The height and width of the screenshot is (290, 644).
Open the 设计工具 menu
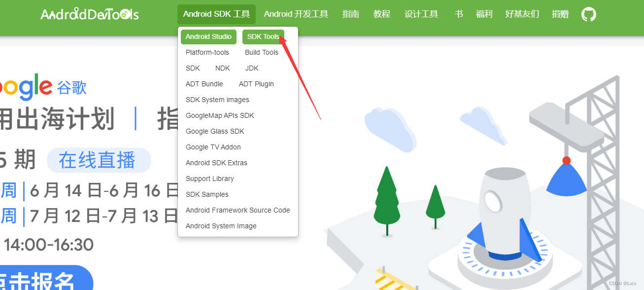pos(421,14)
